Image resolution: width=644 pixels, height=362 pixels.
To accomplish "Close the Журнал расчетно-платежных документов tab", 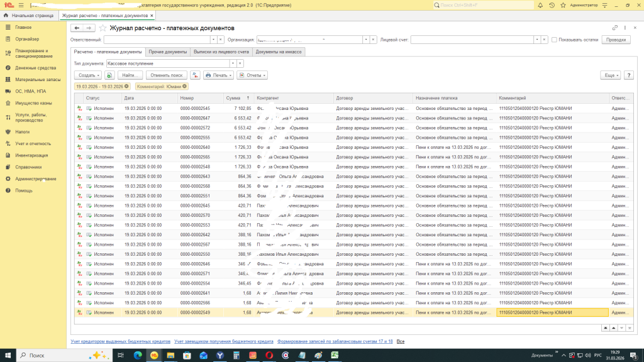I will pyautogui.click(x=152, y=16).
